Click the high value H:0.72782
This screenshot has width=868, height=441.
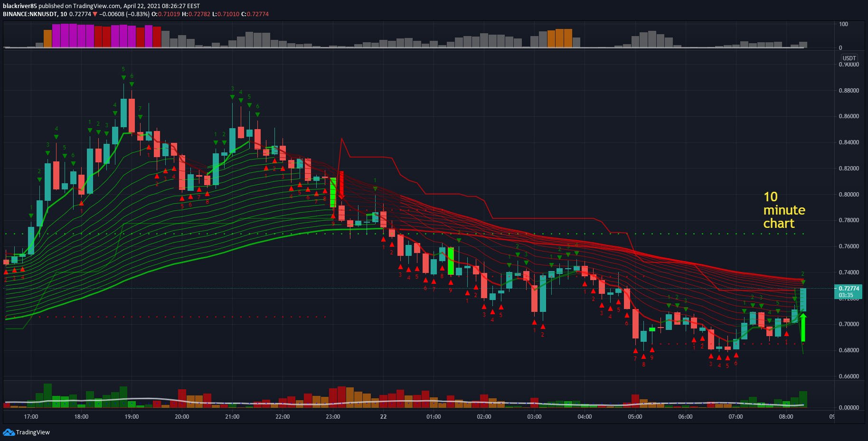(196, 14)
